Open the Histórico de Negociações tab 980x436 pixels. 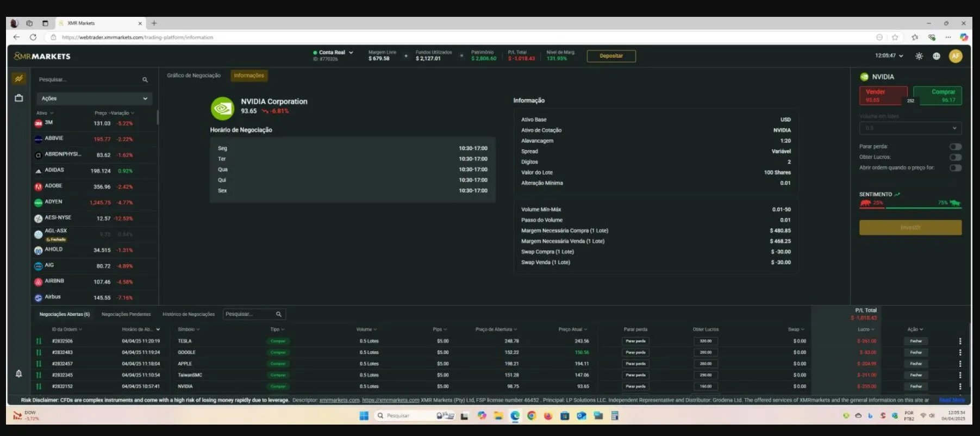coord(189,314)
